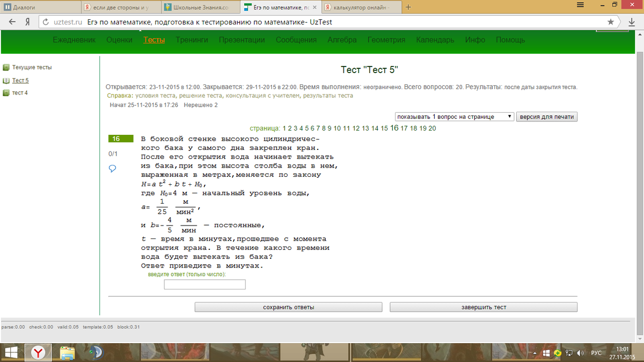Click the 'сохранить ответы' button
The width and height of the screenshot is (644, 362).
click(x=288, y=307)
